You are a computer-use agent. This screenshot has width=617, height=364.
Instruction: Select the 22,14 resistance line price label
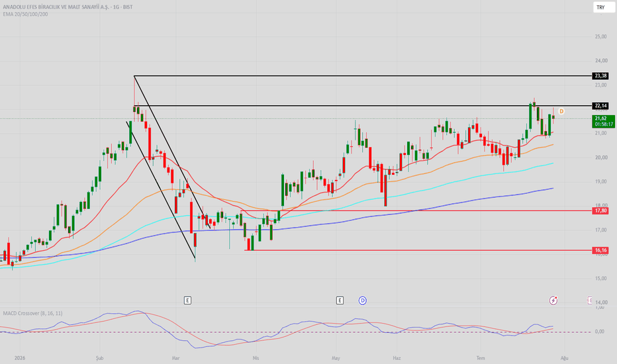(600, 105)
